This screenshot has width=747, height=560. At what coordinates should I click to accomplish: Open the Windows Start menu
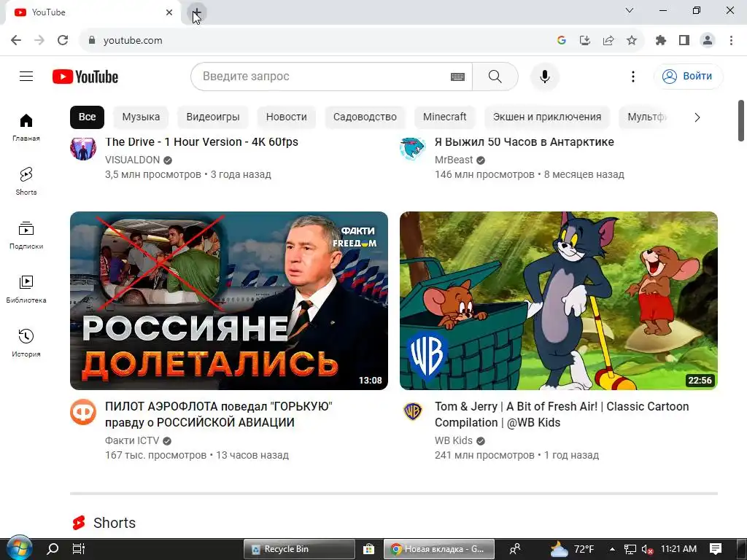point(19,549)
